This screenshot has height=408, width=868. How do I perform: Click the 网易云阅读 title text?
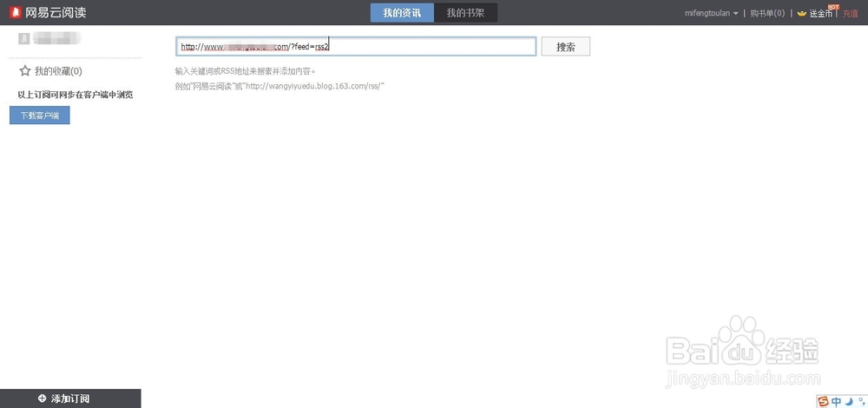click(x=56, y=12)
